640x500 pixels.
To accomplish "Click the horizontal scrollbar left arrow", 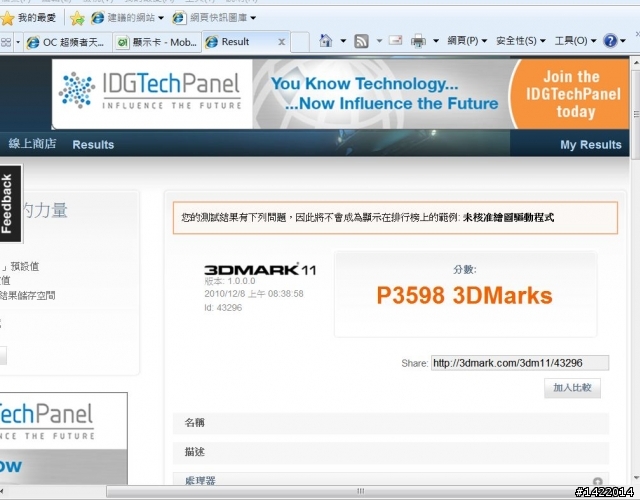I will click(2, 491).
